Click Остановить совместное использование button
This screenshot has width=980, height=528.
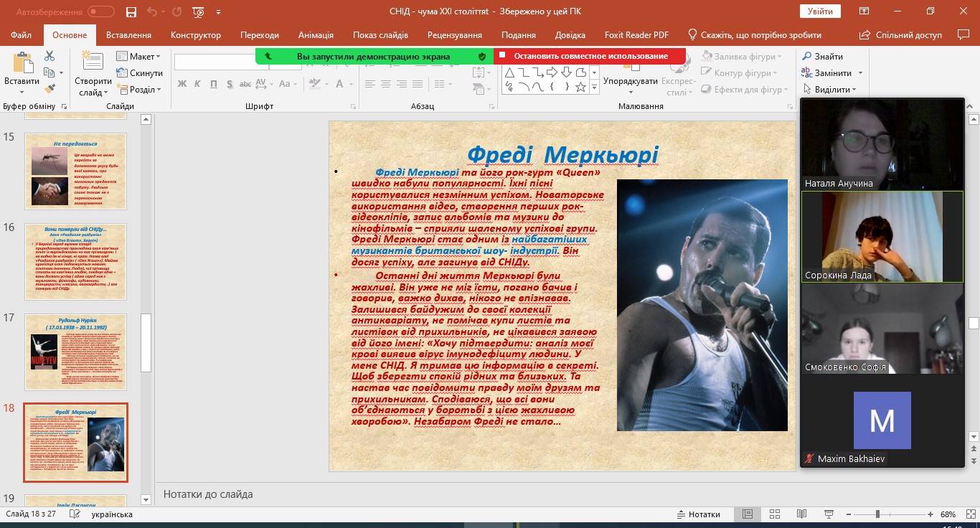click(x=590, y=56)
